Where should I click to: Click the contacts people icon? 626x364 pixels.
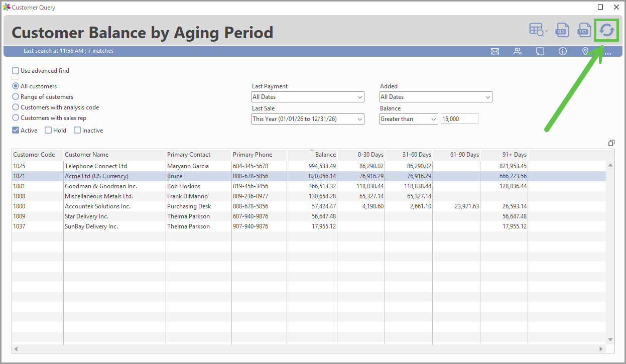point(518,51)
